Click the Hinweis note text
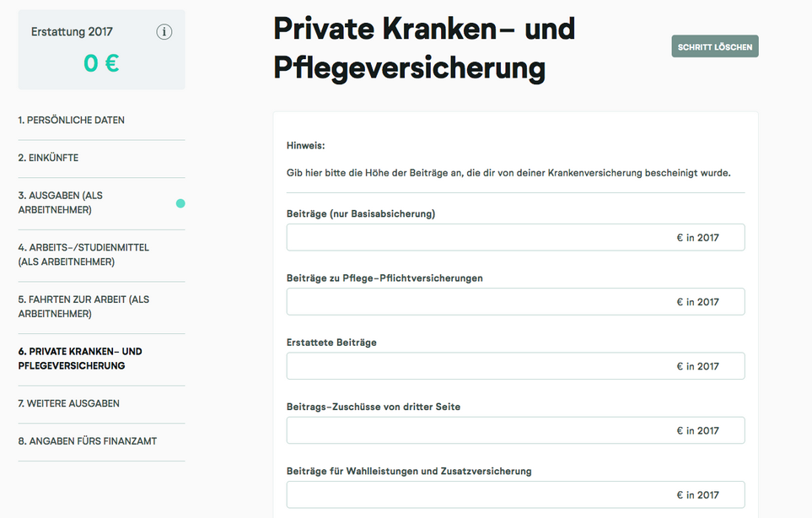This screenshot has width=812, height=518. 508,173
